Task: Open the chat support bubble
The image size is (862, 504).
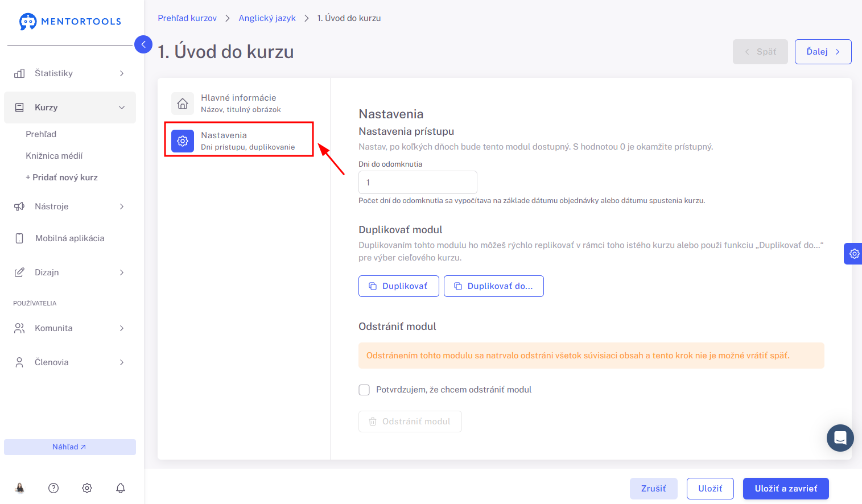Action: 840,438
